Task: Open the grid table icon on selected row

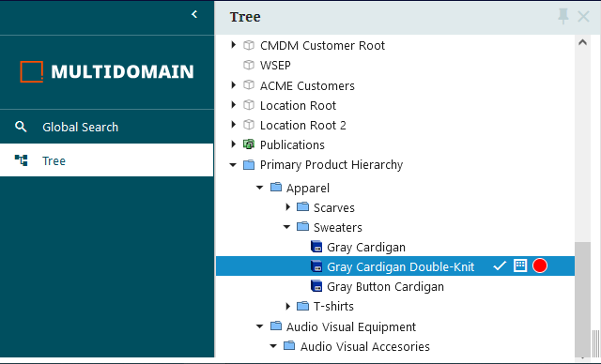Action: (x=520, y=265)
